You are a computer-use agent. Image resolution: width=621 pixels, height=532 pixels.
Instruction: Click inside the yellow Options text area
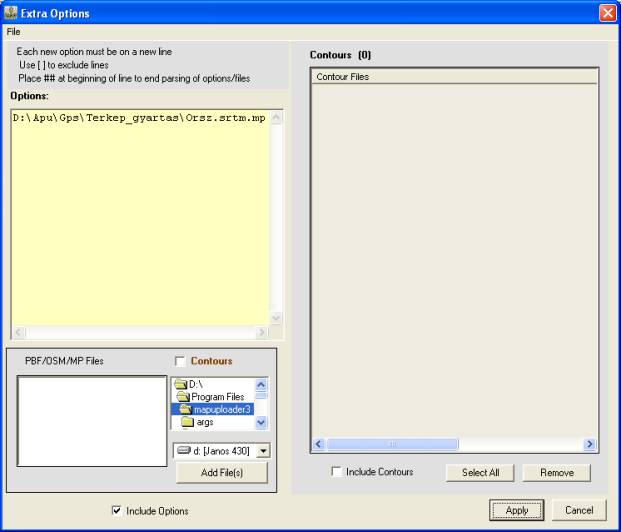[x=140, y=220]
